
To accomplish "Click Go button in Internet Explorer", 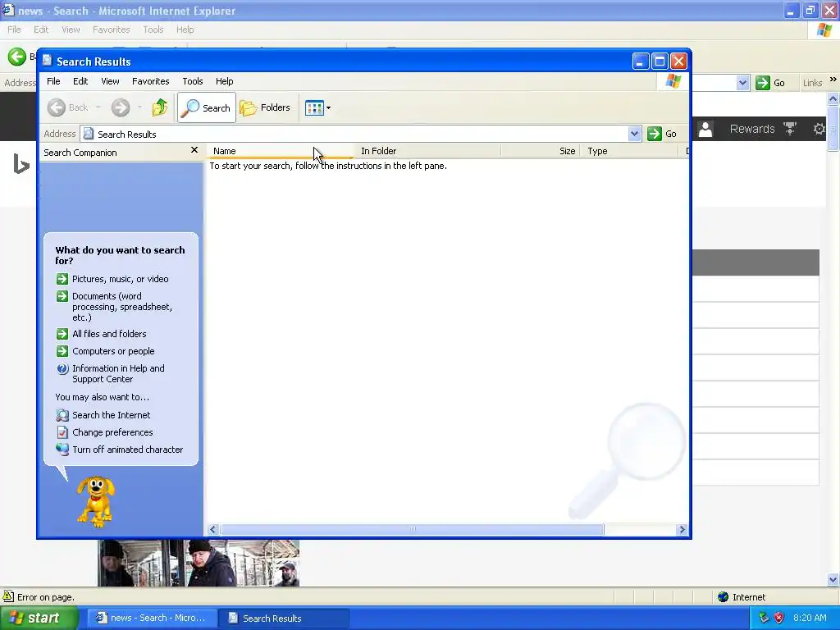I will coord(770,83).
